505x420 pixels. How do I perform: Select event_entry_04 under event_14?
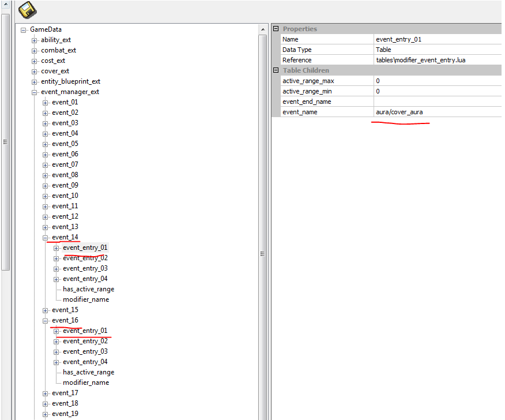(85, 279)
